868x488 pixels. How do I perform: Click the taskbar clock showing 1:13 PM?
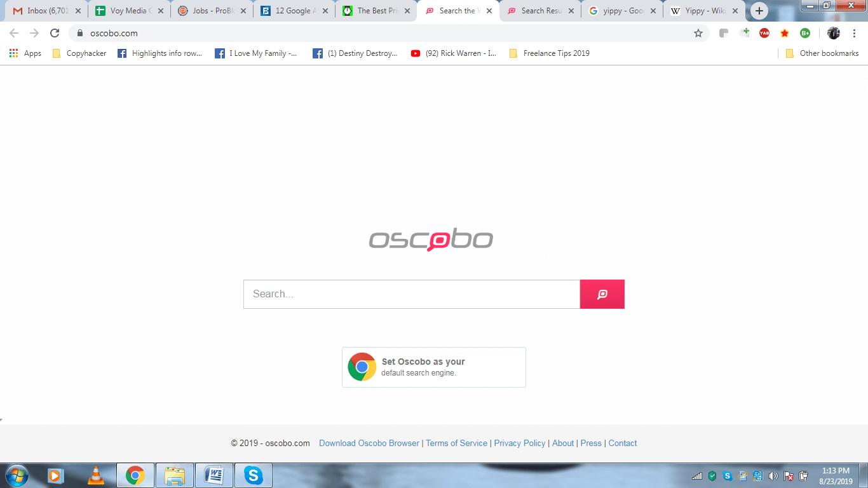tap(836, 476)
